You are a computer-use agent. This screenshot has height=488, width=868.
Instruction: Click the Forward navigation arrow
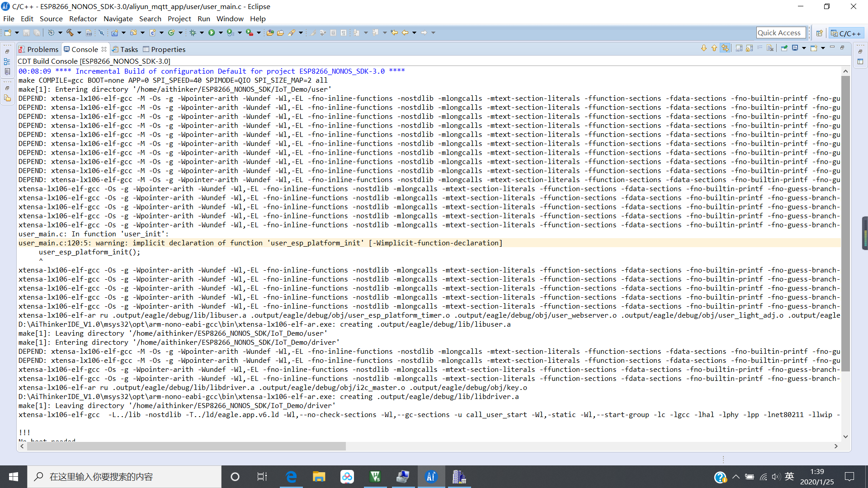tap(424, 33)
